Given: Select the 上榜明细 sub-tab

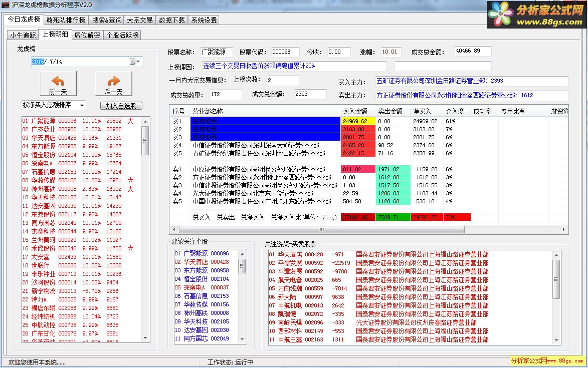Looking at the screenshot, I should click(x=55, y=34).
